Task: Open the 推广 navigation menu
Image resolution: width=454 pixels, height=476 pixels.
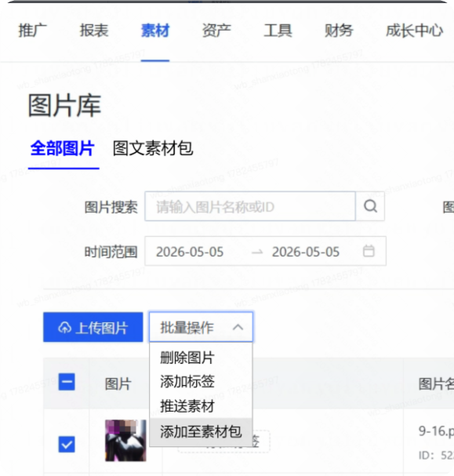Action: 32,31
